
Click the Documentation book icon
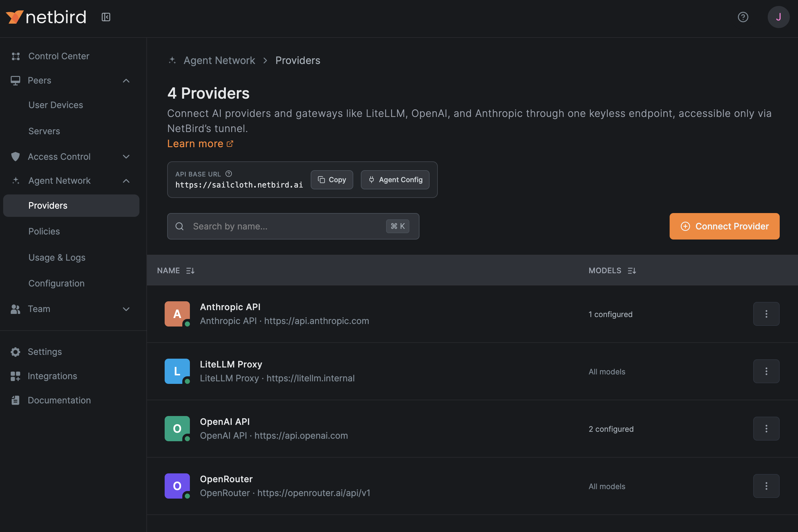pyautogui.click(x=15, y=400)
